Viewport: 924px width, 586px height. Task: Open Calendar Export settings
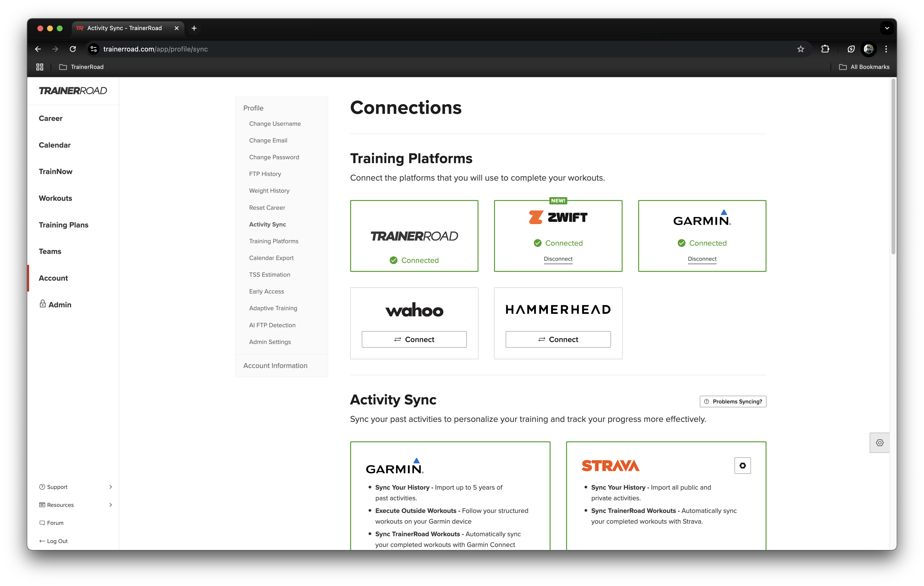(x=271, y=258)
